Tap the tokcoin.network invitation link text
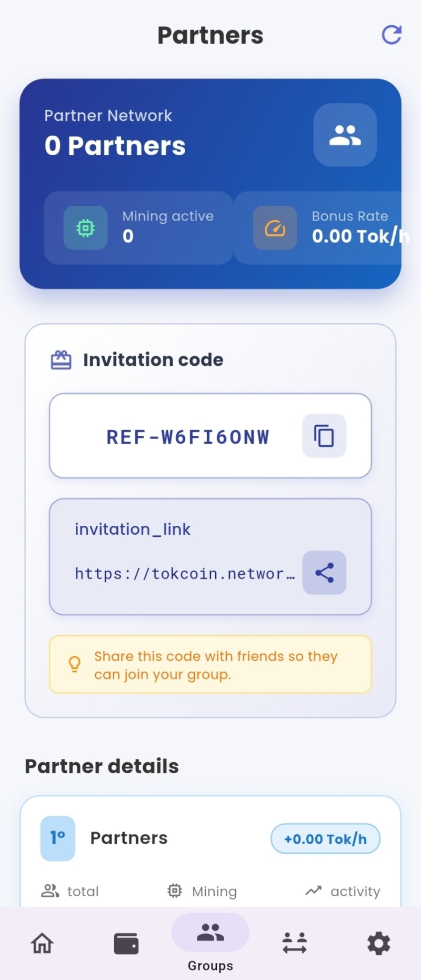The image size is (421, 980). (185, 573)
